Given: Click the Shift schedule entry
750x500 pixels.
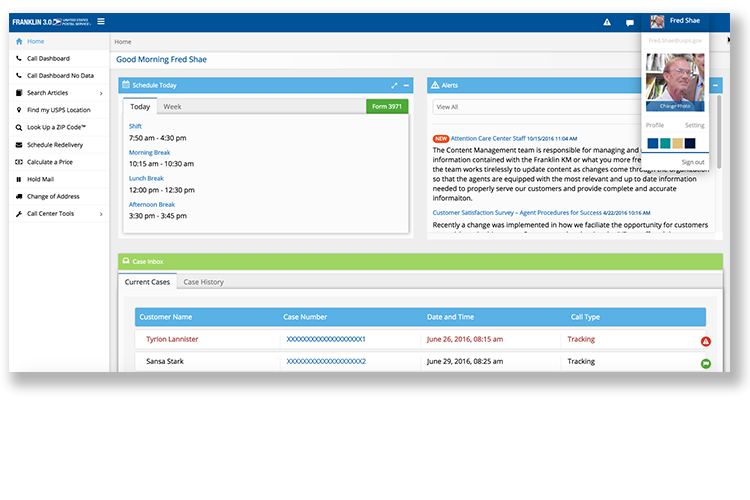Looking at the screenshot, I should tap(135, 126).
